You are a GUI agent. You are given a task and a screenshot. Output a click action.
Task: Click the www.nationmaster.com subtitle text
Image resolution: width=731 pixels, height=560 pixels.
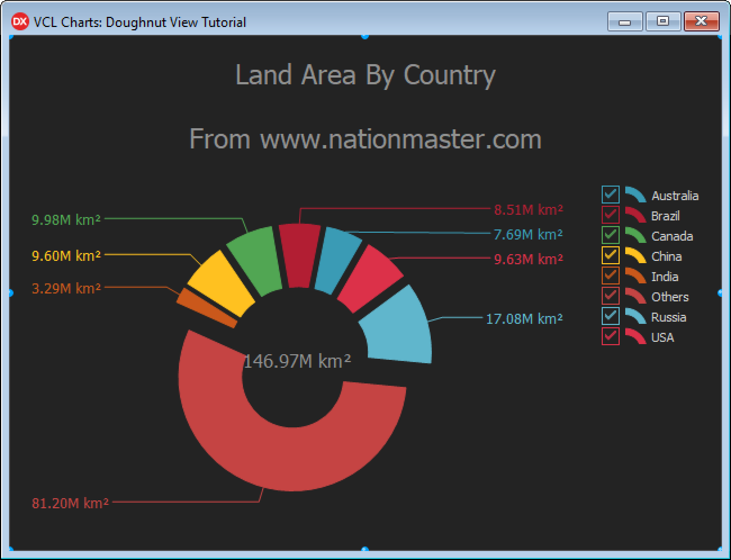click(365, 139)
